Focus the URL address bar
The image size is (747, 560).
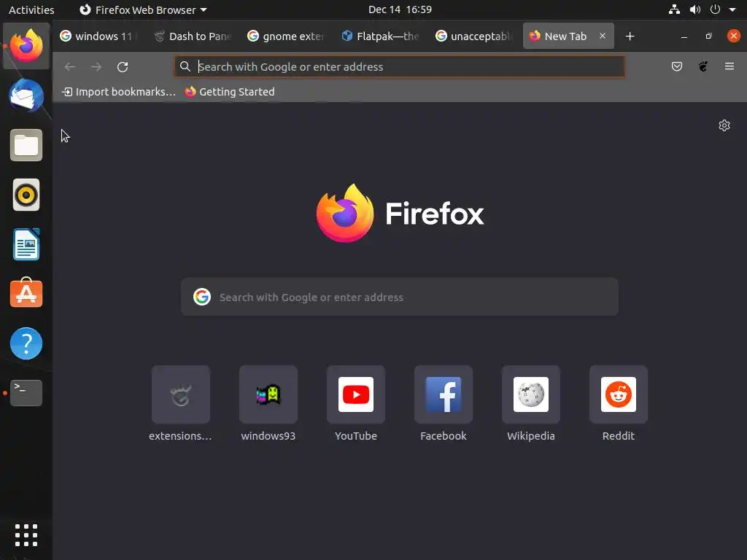coord(399,66)
